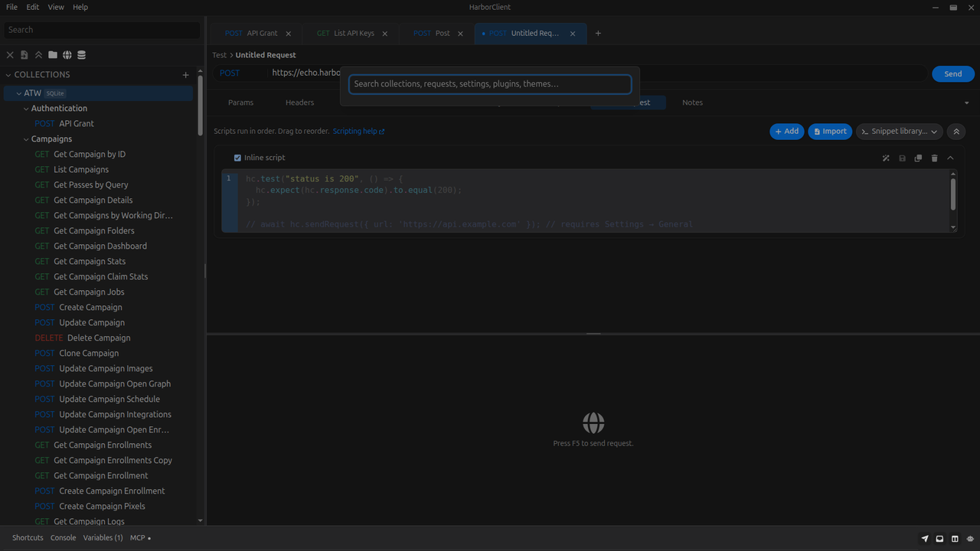
Task: Collapse the Inline script panel chevron
Action: [x=950, y=158]
